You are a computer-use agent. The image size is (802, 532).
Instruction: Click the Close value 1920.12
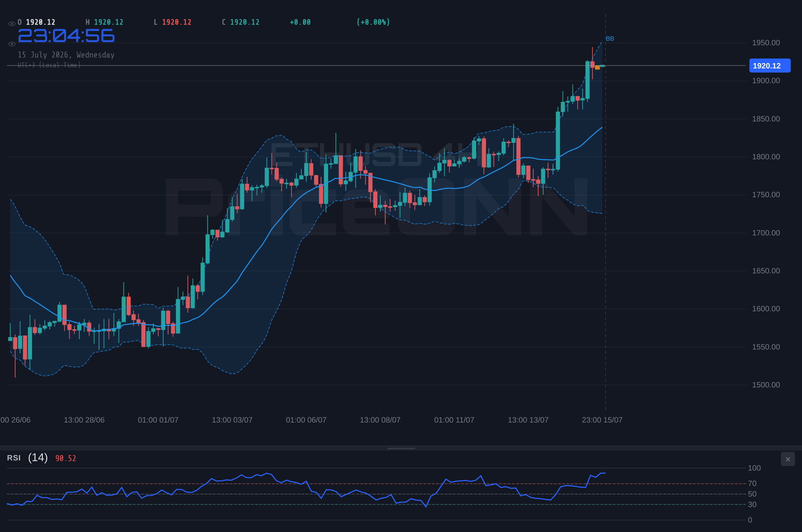click(245, 22)
